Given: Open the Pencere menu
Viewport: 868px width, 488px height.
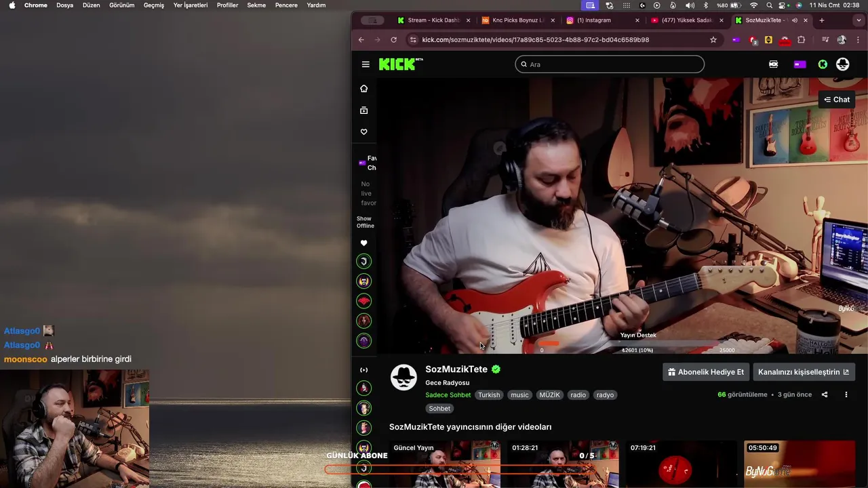Looking at the screenshot, I should coord(286,5).
